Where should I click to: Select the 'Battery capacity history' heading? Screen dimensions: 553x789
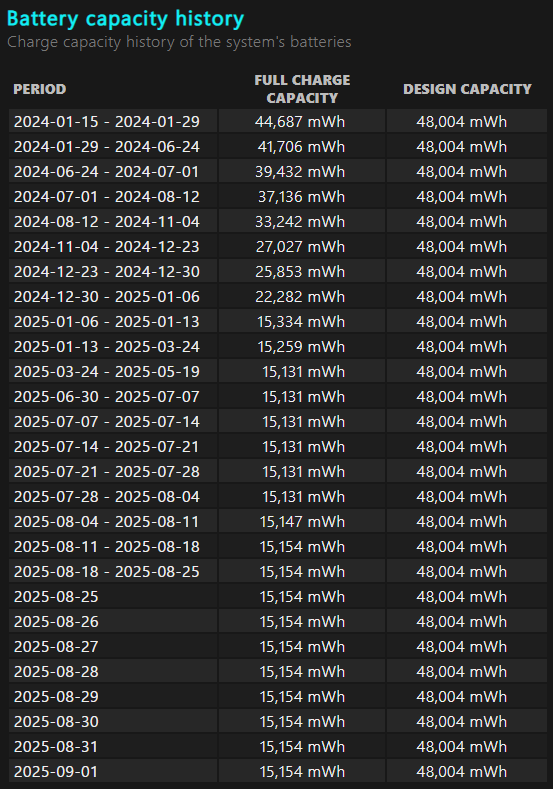click(x=125, y=19)
